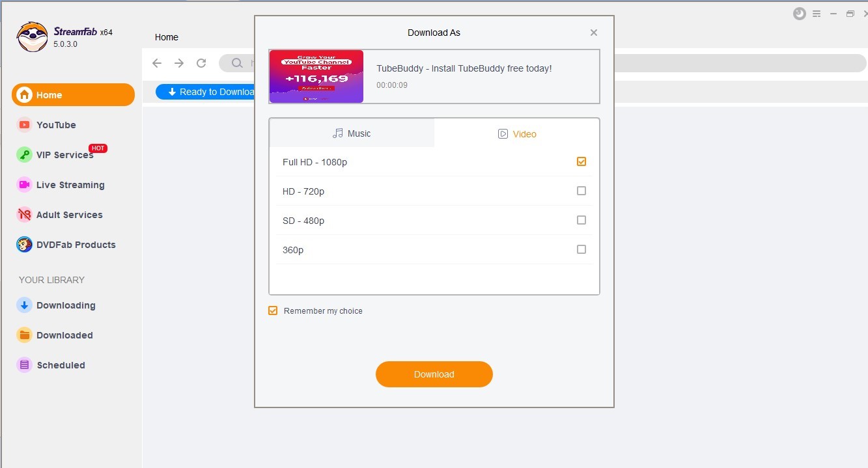
Task: Click the "SD - 480p" label text
Action: click(x=303, y=221)
